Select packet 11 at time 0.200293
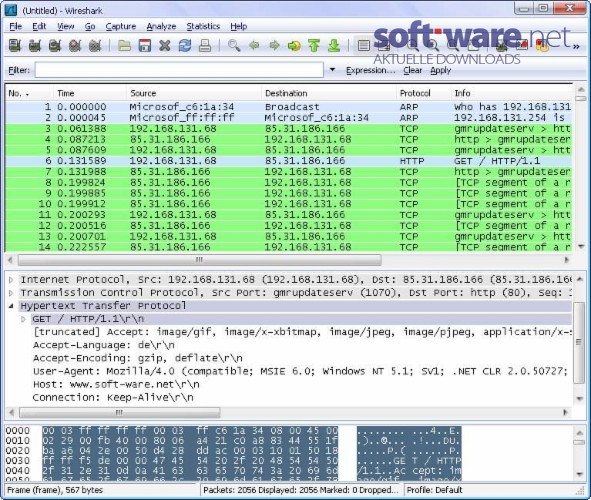The height and width of the screenshot is (500, 591). tap(289, 215)
